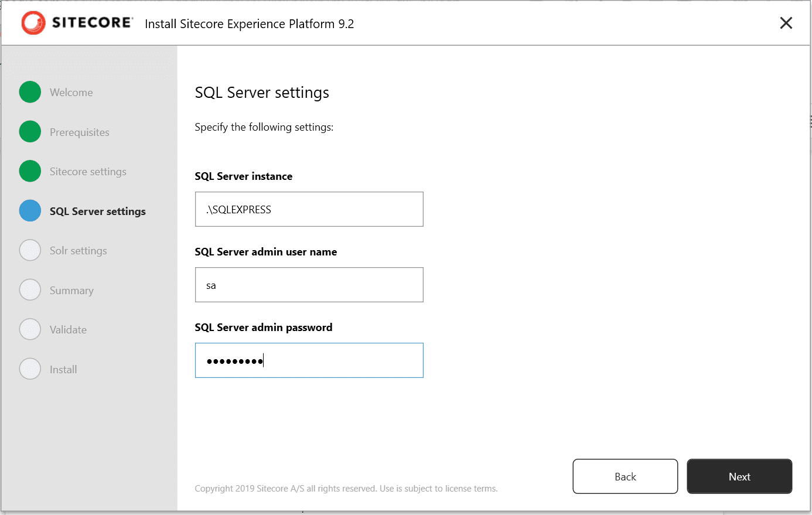Focus the SQL Server admin user name field
The height and width of the screenshot is (515, 812).
click(309, 285)
